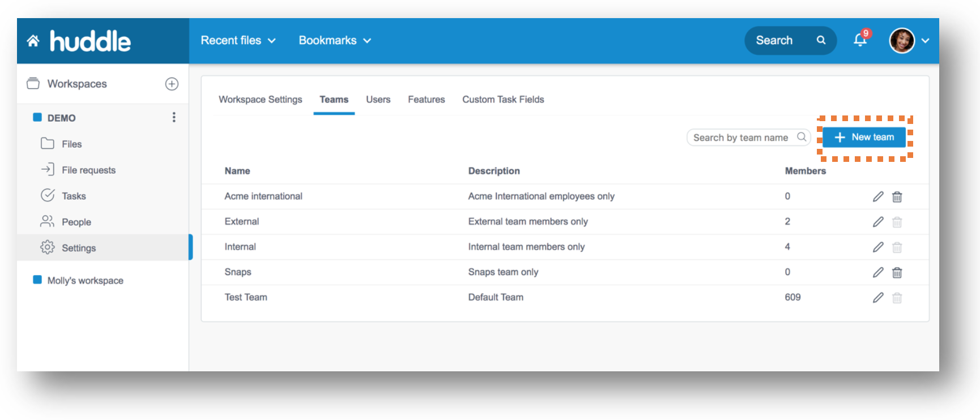Click 'Snaps team only' description
The width and height of the screenshot is (980, 420).
coord(503,272)
